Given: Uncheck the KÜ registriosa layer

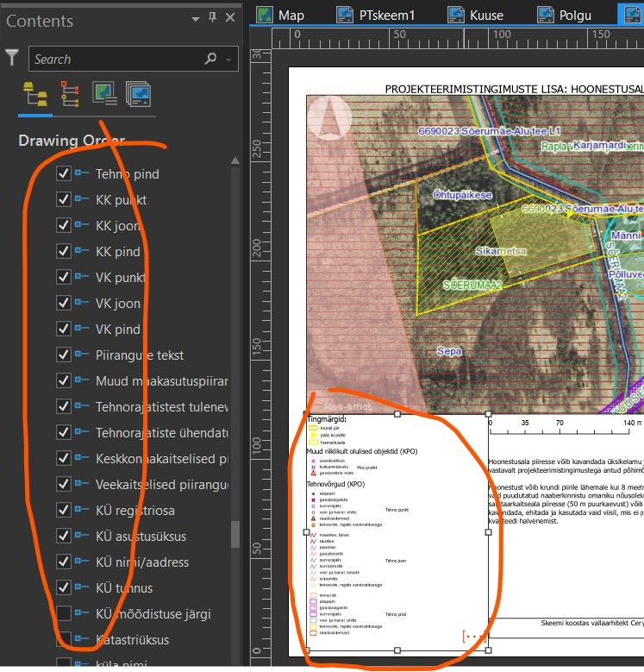Looking at the screenshot, I should (64, 510).
